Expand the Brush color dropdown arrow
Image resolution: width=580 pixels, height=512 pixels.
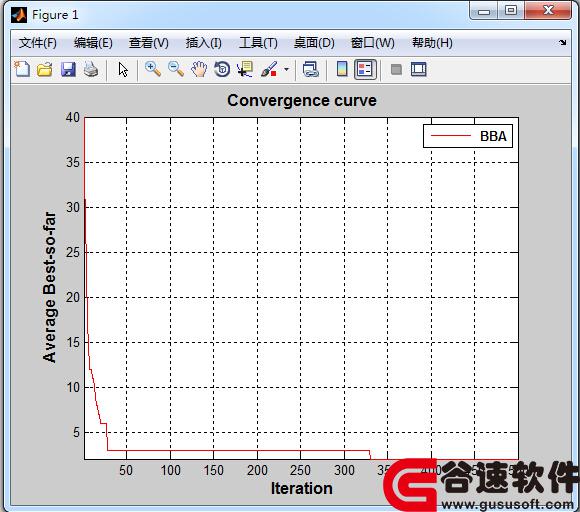click(286, 69)
